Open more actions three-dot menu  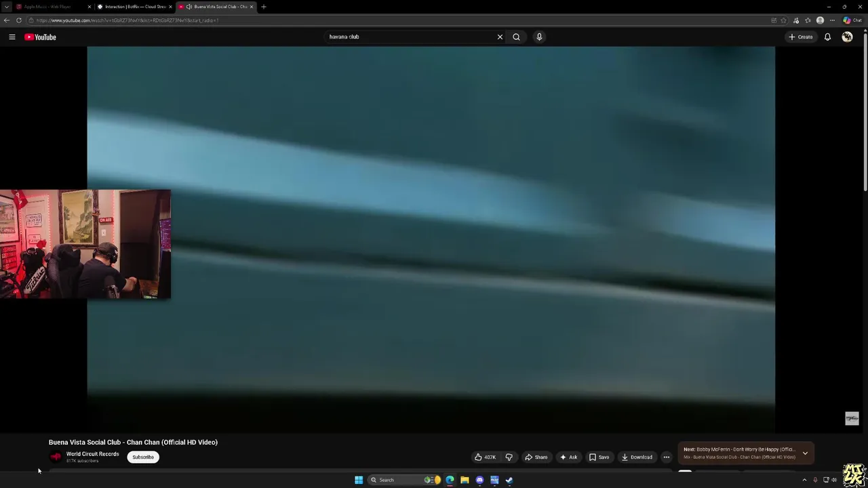click(x=666, y=457)
